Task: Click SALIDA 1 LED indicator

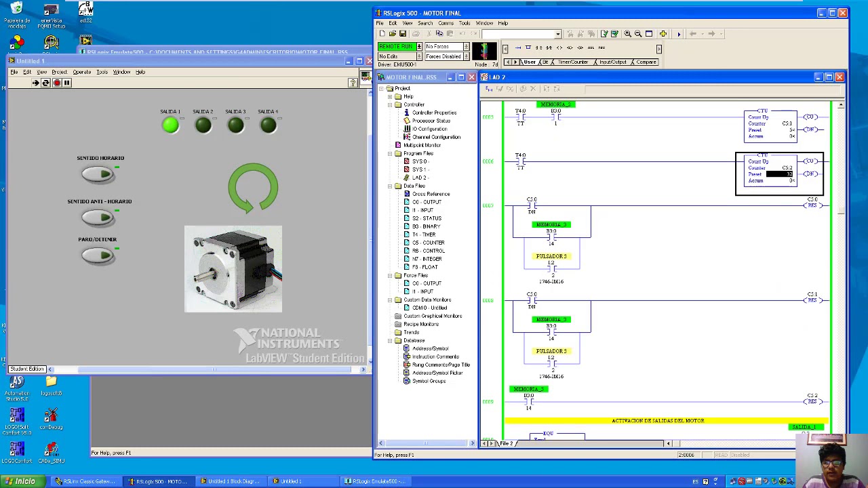Action: pos(170,125)
